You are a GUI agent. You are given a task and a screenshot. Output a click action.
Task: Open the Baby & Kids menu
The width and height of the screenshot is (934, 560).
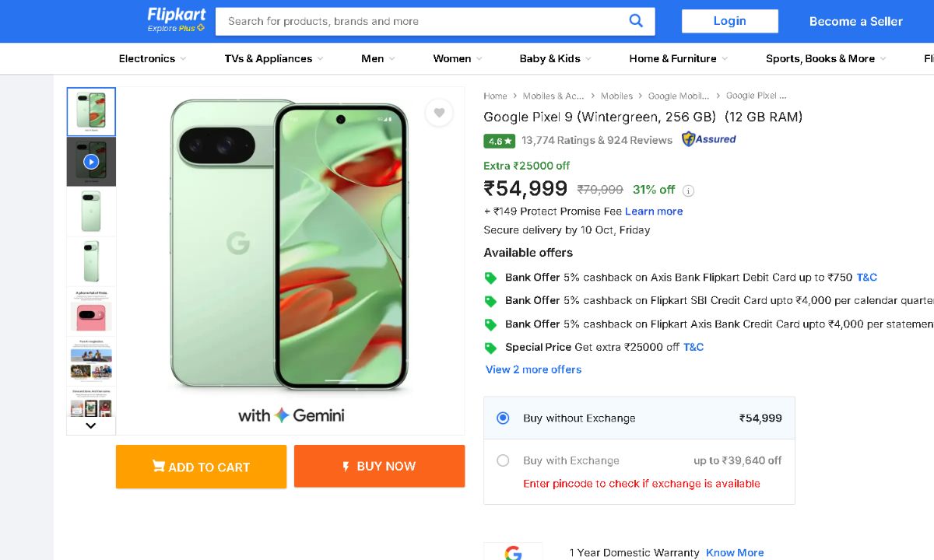tap(555, 58)
